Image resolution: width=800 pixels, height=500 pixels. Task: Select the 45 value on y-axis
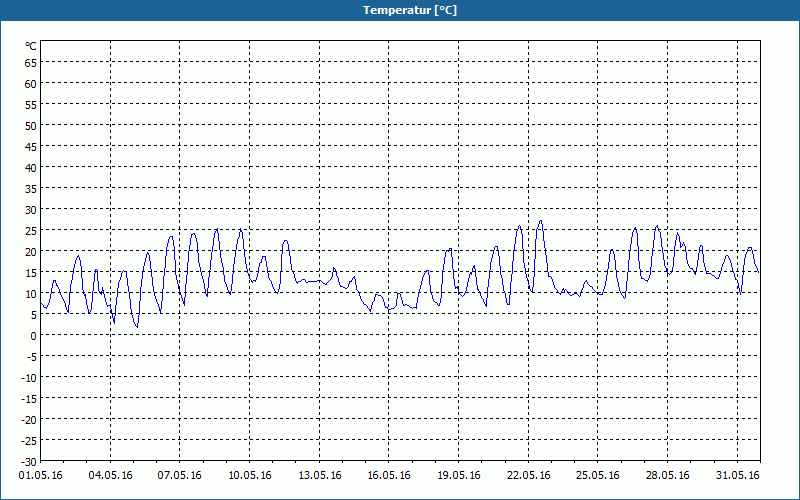pos(31,147)
